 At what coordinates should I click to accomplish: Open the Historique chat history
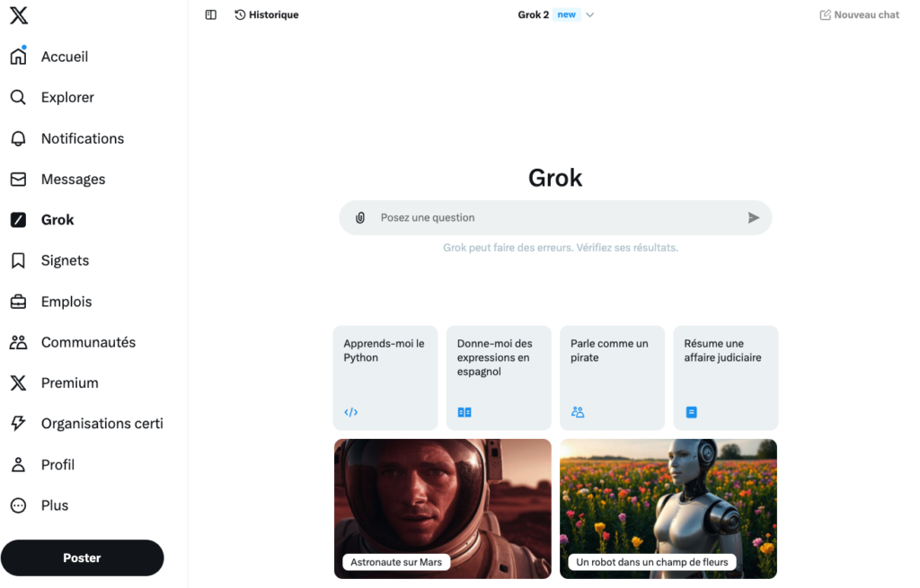pos(267,15)
